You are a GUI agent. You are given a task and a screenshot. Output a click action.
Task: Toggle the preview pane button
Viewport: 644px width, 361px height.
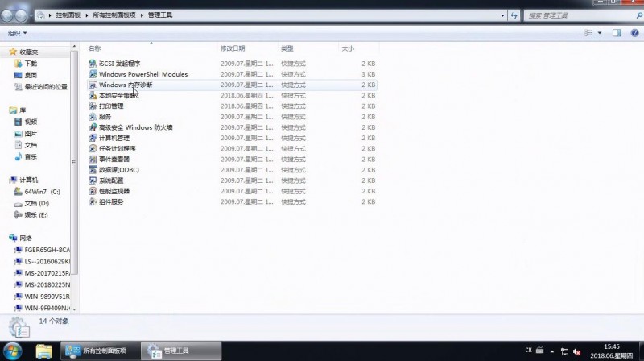point(617,33)
